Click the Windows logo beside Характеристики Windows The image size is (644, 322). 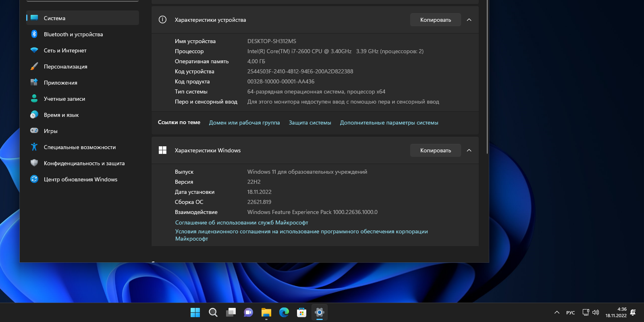(162, 150)
